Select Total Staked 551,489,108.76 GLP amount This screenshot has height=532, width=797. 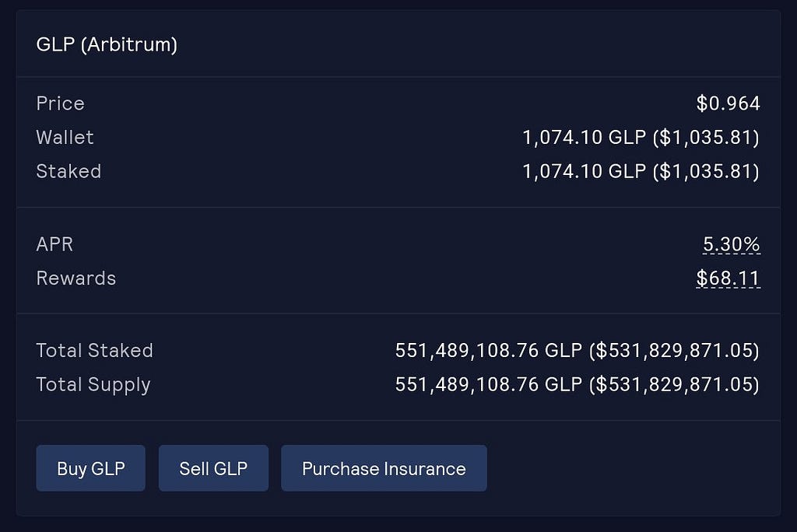tap(489, 351)
